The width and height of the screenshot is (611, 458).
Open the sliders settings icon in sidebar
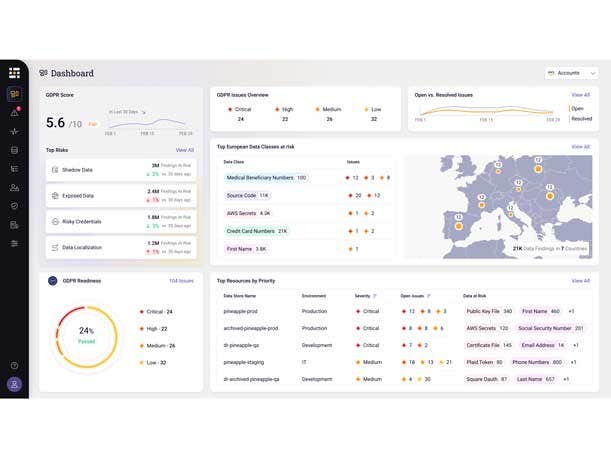tap(14, 243)
